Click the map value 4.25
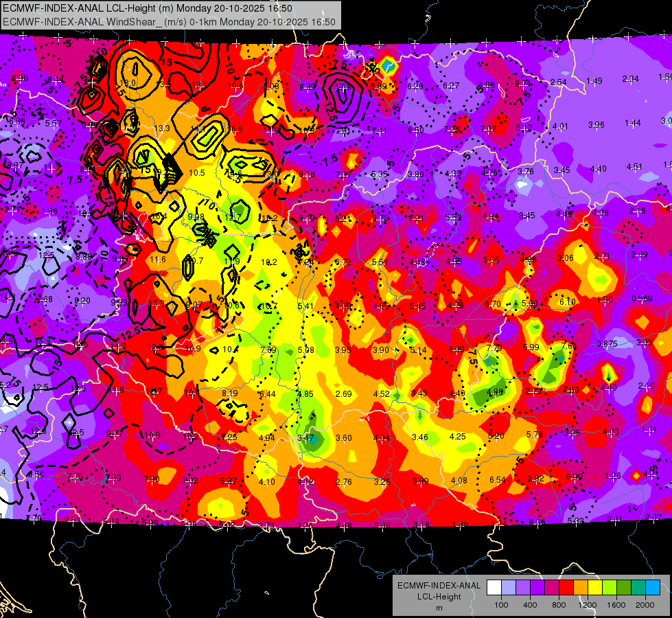The height and width of the screenshot is (618, 672). [x=457, y=436]
